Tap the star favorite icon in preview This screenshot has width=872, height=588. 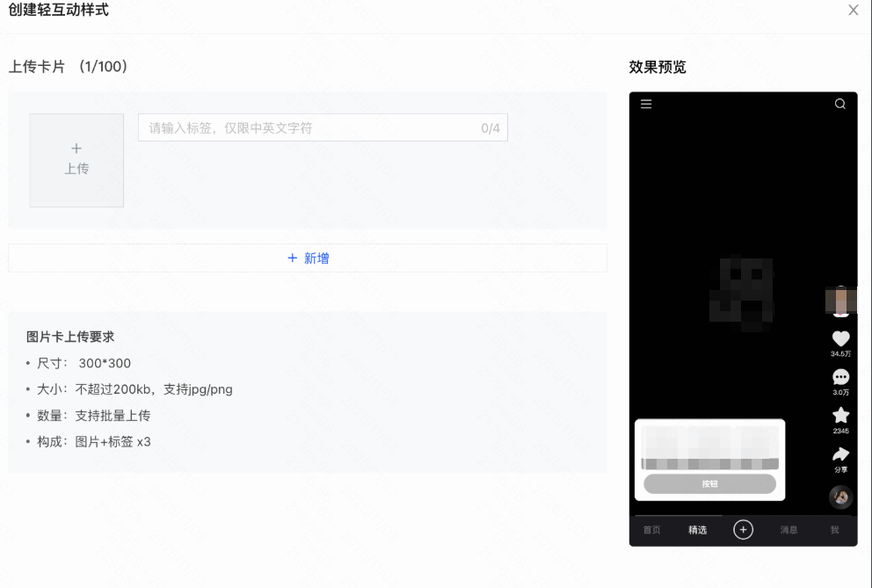pos(840,415)
